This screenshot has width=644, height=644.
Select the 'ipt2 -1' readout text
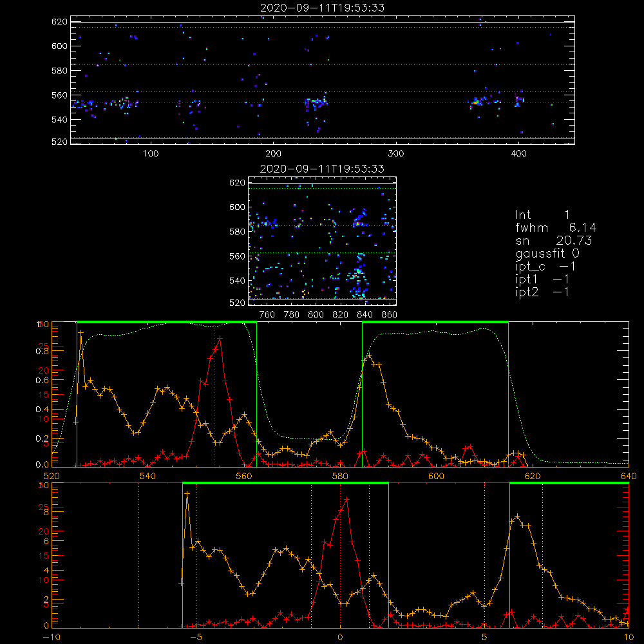pyautogui.click(x=542, y=292)
